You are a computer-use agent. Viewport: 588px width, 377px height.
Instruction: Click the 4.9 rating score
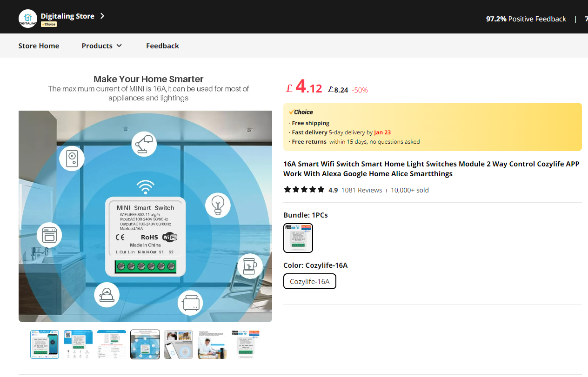coord(333,190)
